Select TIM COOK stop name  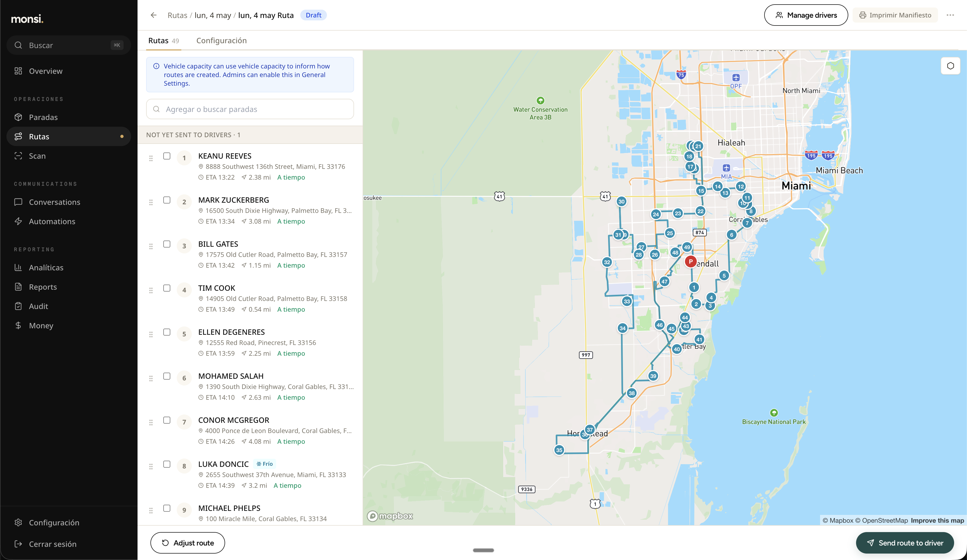[217, 288]
